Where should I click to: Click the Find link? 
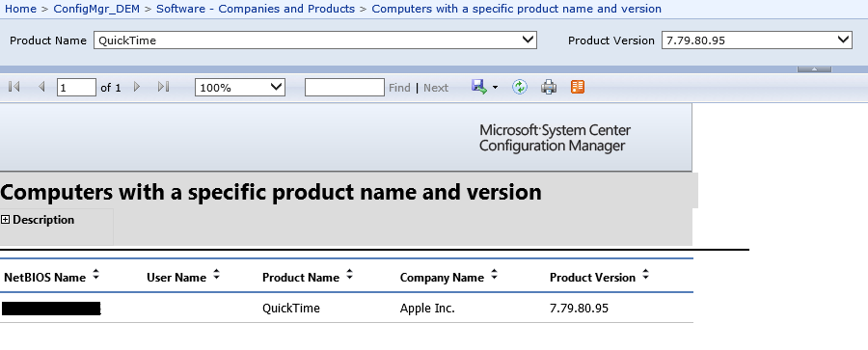click(399, 88)
